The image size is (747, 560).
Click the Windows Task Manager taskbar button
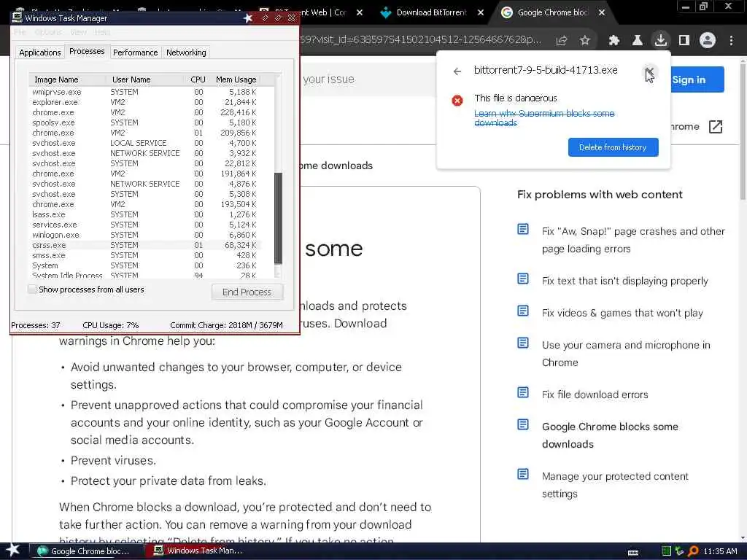point(202,551)
